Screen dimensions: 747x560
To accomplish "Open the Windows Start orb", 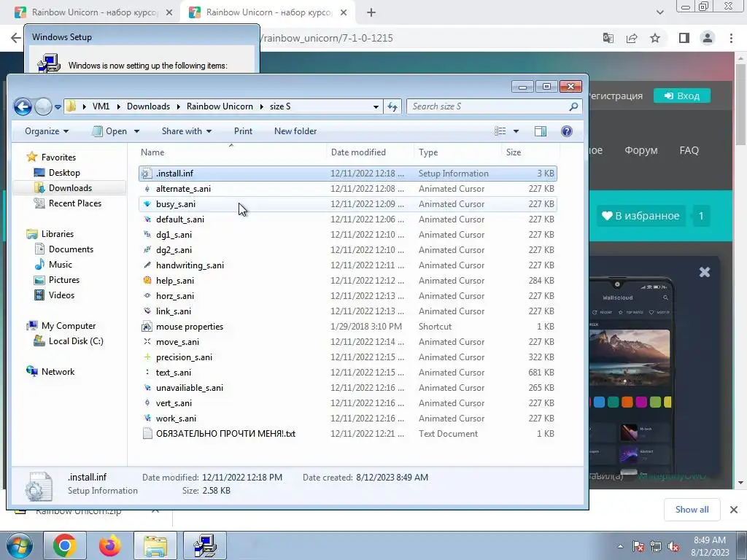I will click(20, 545).
